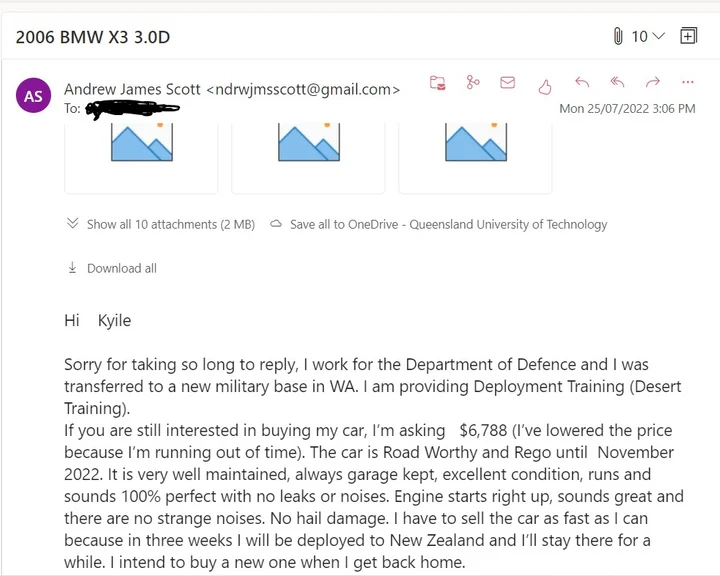Click the expand conversation plus icon

tap(688, 36)
